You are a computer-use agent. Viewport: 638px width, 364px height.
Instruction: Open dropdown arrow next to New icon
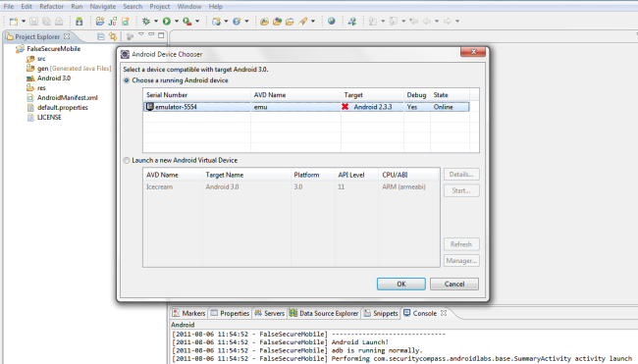pyautogui.click(x=24, y=22)
